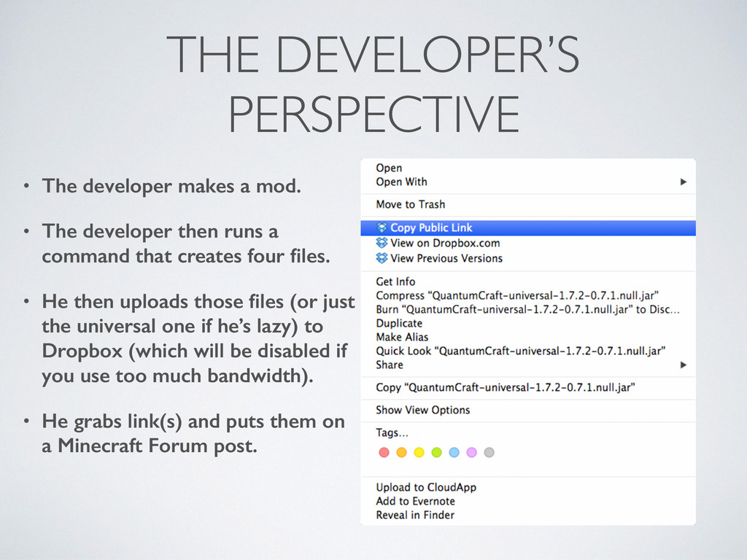The width and height of the screenshot is (747, 560).
Task: Apply the yellow tag color
Action: pos(419,452)
